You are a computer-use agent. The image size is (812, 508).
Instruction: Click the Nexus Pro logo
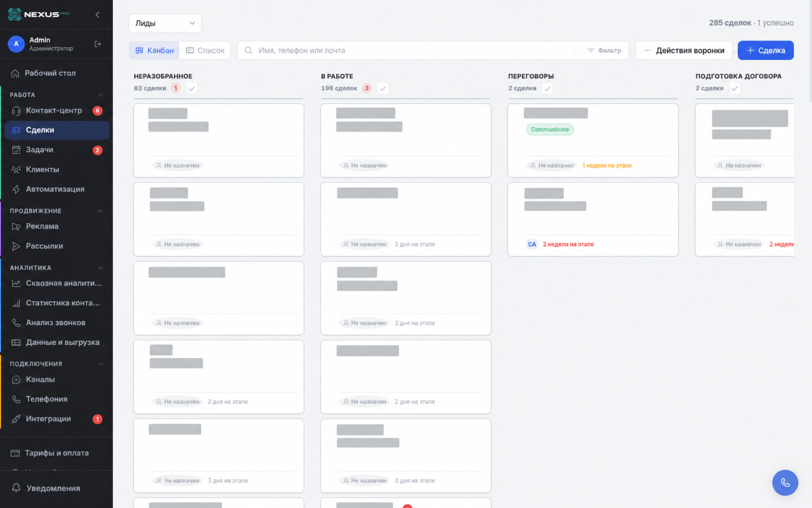39,14
